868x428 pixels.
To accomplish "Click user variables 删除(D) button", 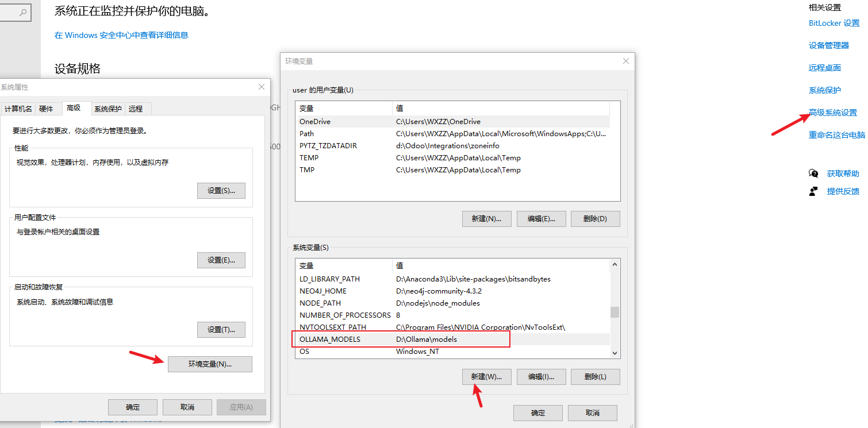I will pos(596,219).
